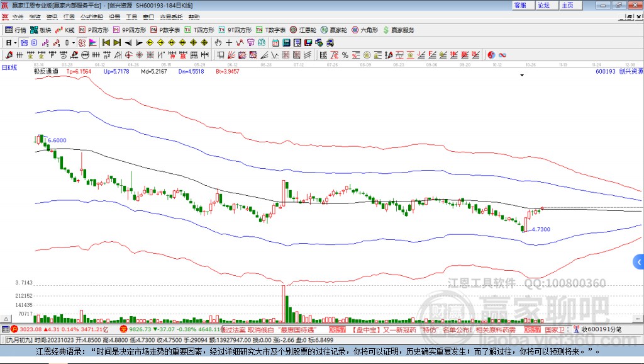Viewport: 644px width, 364px height.
Task: Open the calendar icon in toolbar
Action: point(275,43)
